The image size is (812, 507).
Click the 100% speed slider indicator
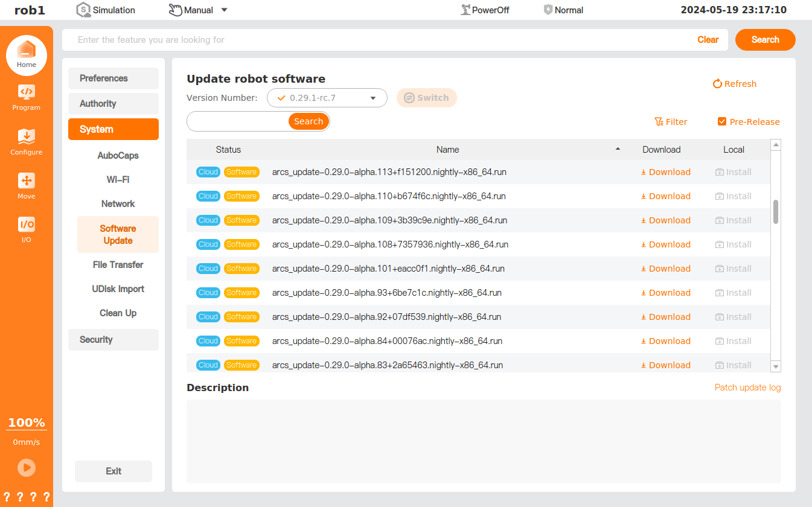coord(27,423)
